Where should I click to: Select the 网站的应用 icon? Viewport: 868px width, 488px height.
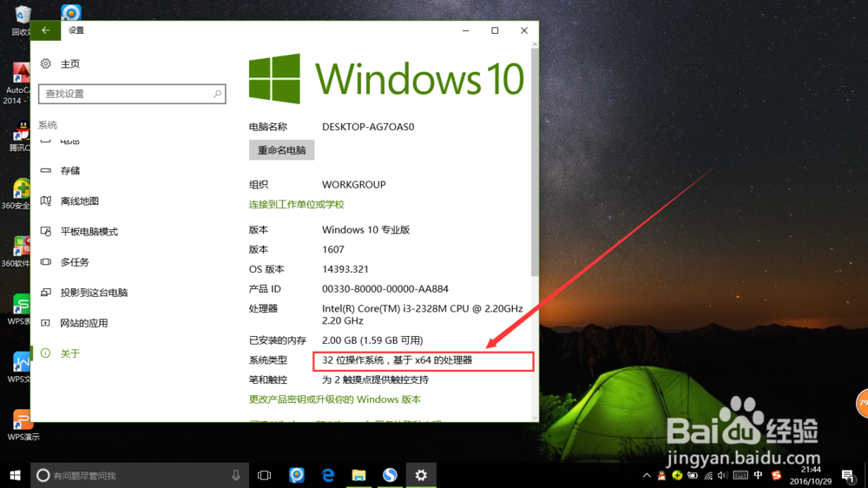click(46, 323)
